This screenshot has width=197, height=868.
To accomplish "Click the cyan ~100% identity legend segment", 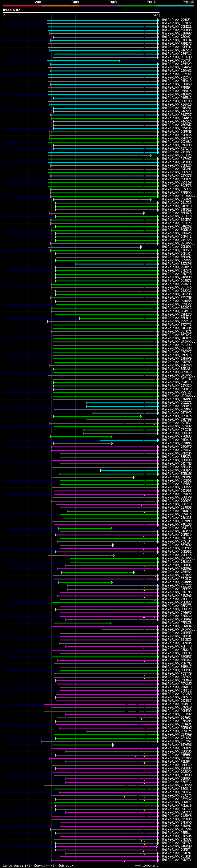I will [x=175, y=6].
